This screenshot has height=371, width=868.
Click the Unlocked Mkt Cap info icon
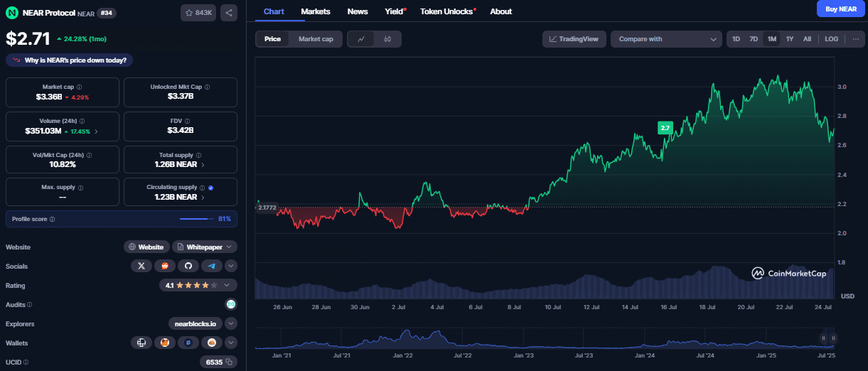(x=208, y=87)
